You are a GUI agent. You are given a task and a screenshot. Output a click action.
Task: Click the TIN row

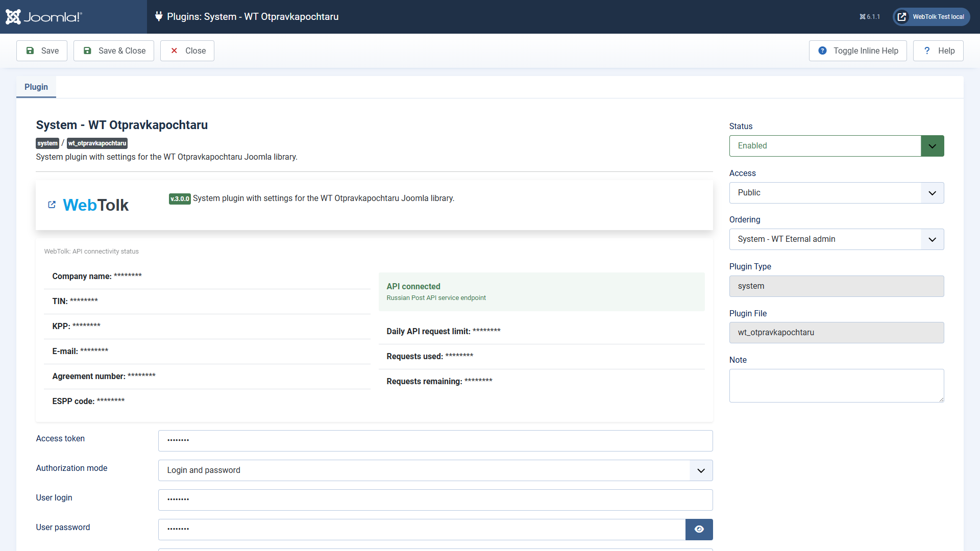[207, 302]
